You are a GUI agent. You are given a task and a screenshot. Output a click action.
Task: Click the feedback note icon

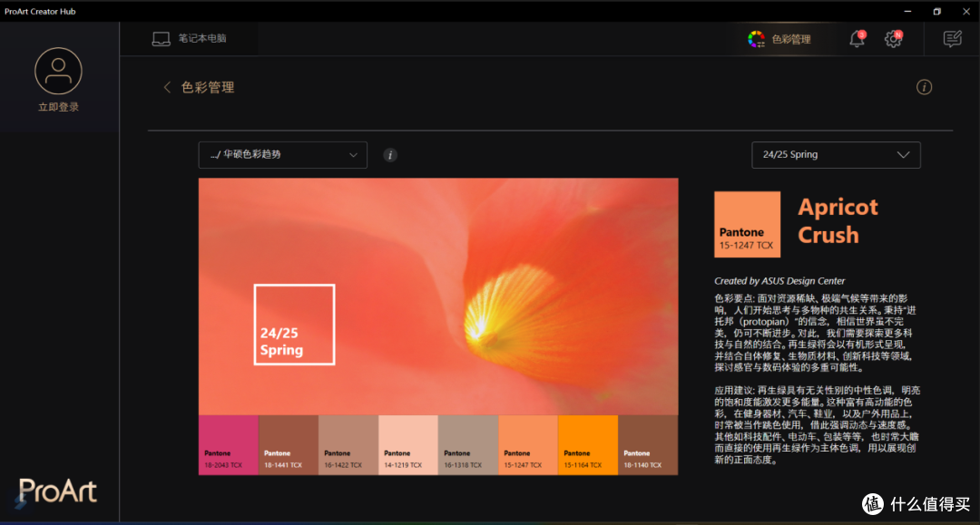click(953, 39)
